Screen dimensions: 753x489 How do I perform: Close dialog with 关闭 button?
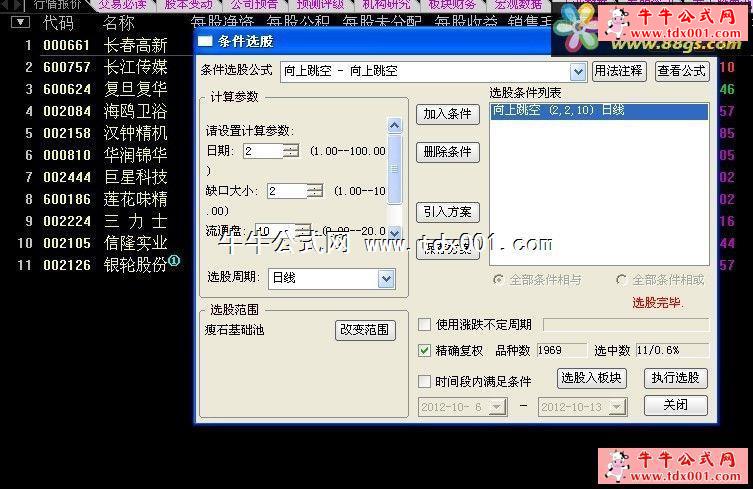[676, 405]
